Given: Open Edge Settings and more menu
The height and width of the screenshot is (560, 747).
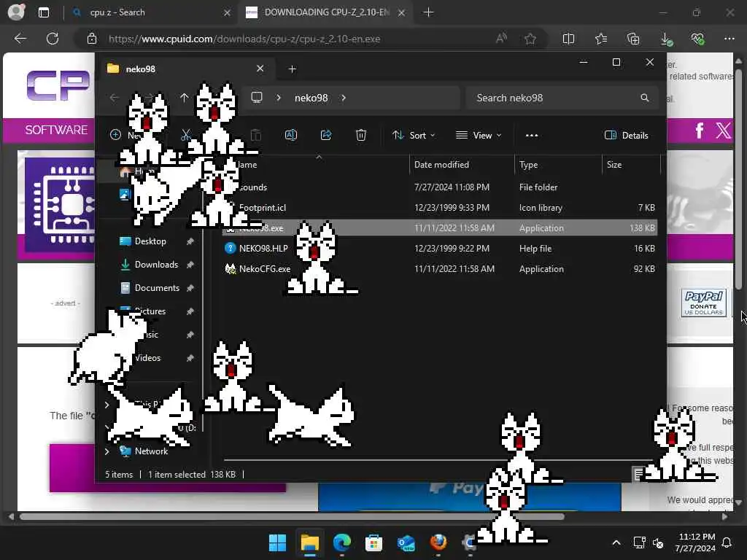Looking at the screenshot, I should (x=729, y=39).
